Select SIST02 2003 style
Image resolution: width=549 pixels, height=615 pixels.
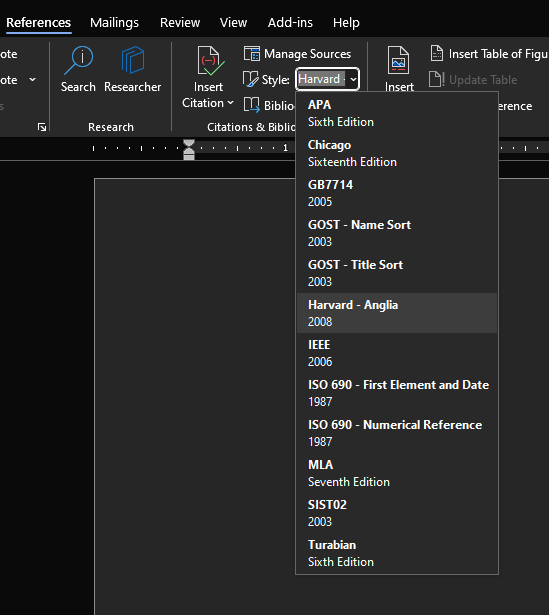click(397, 513)
